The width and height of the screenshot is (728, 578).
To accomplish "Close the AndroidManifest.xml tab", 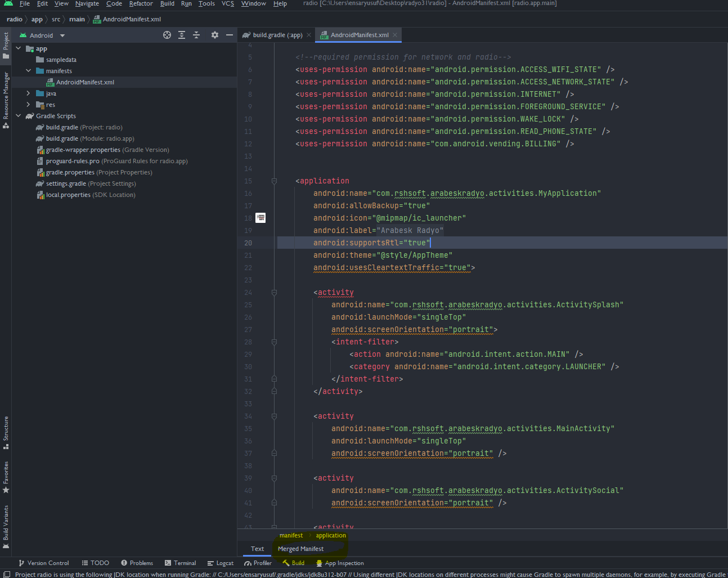I will (395, 35).
